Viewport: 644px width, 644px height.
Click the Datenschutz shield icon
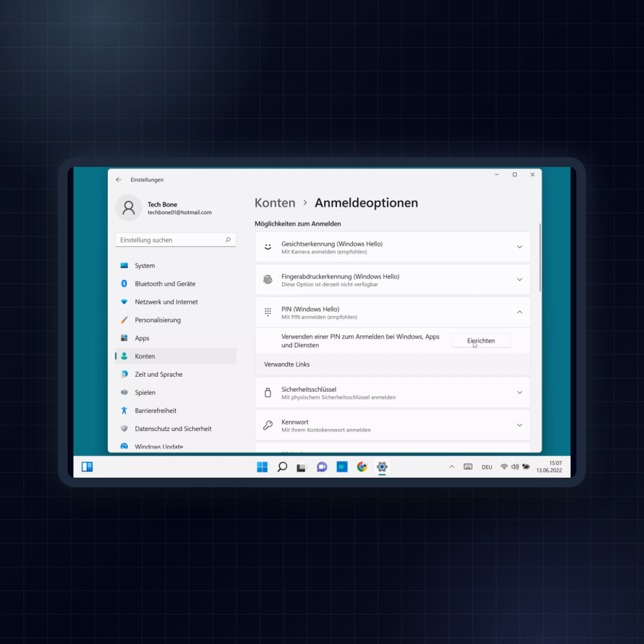(124, 429)
